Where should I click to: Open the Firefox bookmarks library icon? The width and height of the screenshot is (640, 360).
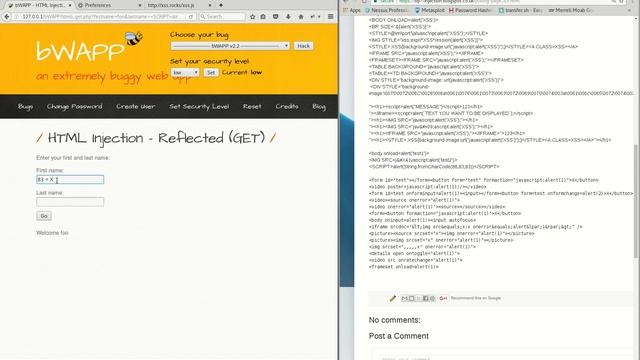point(263,17)
